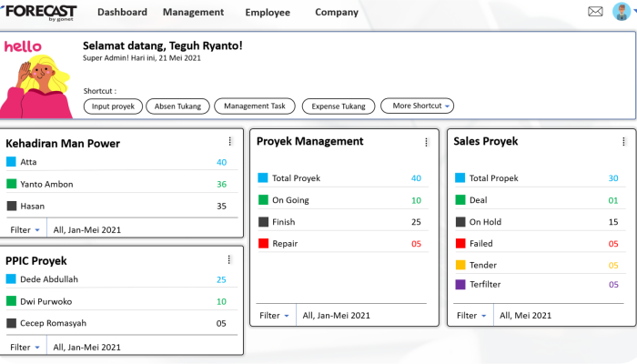The width and height of the screenshot is (637, 364).
Task: Click the Input proyek shortcut button
Action: (113, 106)
